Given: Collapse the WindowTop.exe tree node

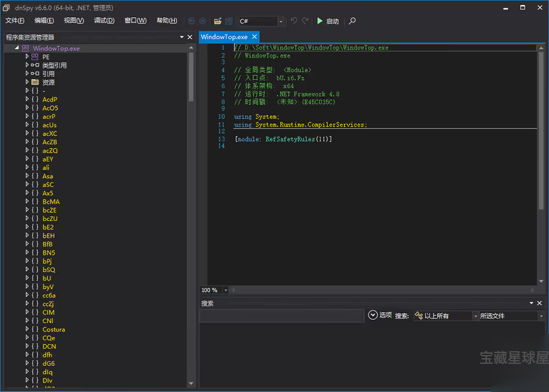Looking at the screenshot, I should click(x=17, y=48).
